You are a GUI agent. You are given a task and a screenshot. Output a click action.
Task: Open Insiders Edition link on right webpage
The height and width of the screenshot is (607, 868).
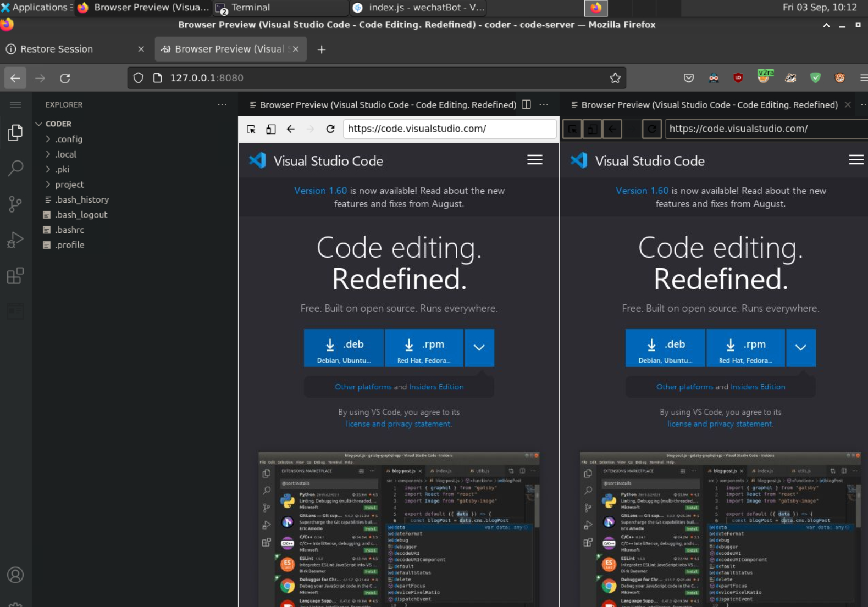(x=758, y=387)
